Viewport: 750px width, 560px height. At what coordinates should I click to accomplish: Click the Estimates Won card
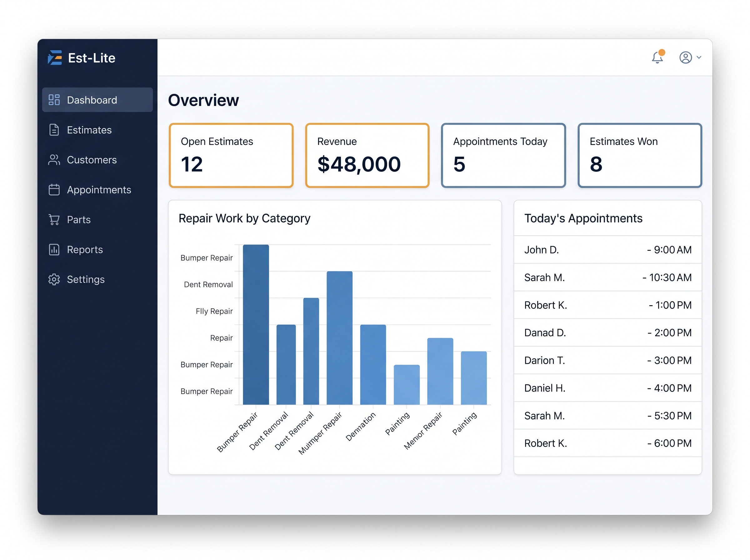point(640,155)
